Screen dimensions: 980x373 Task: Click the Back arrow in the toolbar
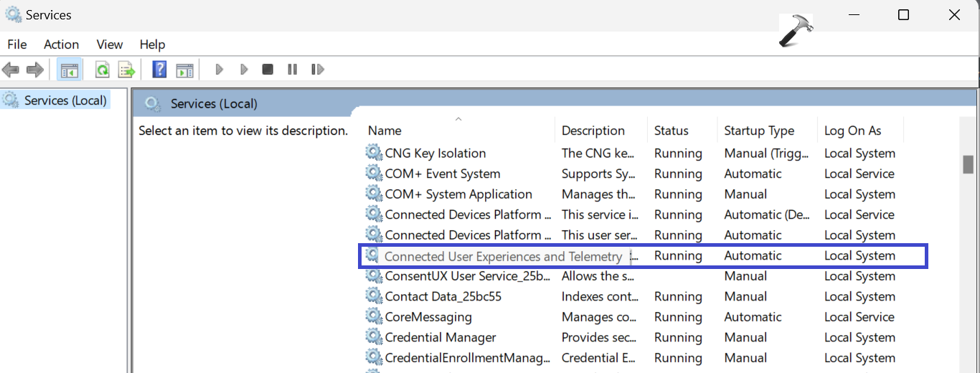tap(11, 70)
